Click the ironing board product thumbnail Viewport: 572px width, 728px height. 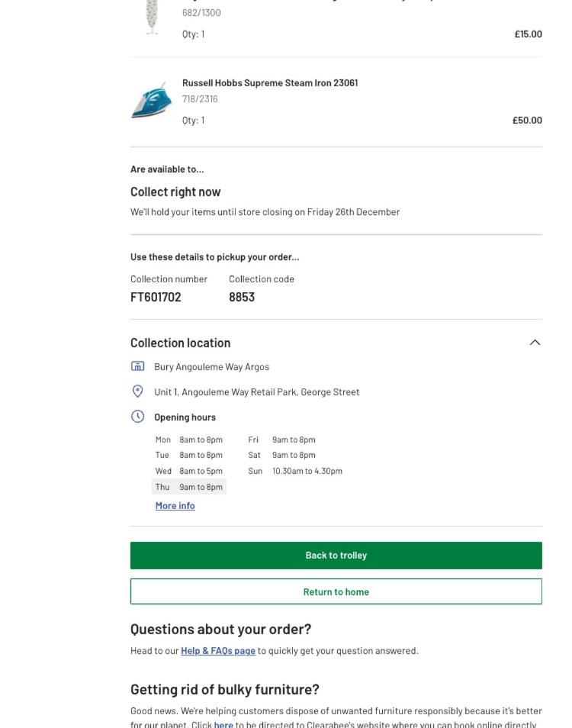152,17
